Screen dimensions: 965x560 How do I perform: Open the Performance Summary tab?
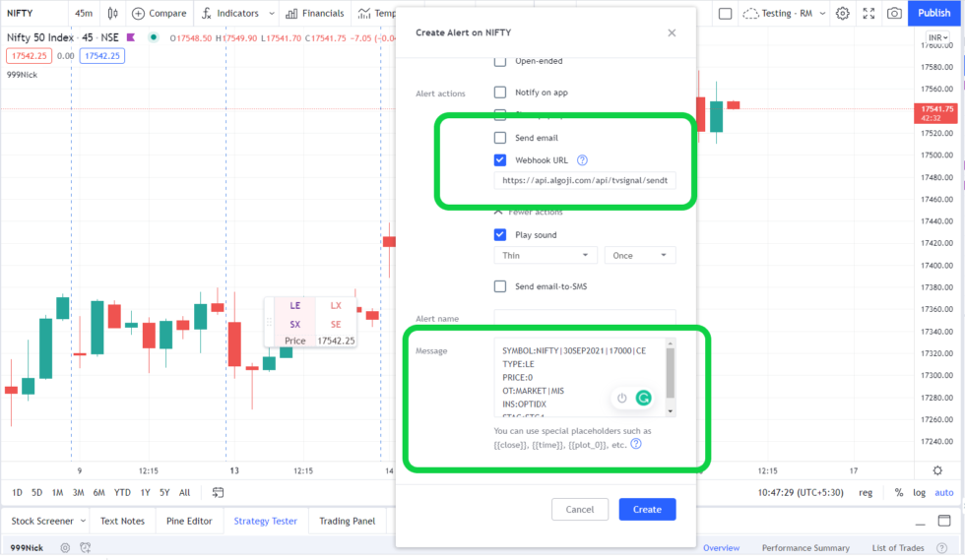(805, 547)
